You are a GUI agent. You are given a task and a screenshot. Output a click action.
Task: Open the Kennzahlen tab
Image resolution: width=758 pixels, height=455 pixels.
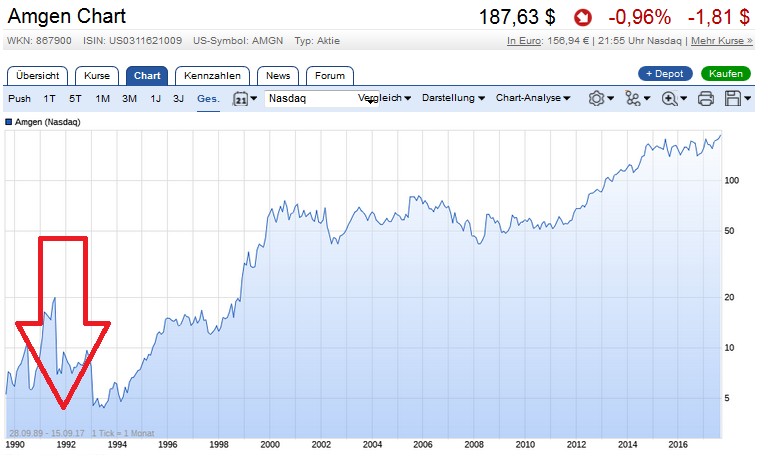tap(212, 76)
